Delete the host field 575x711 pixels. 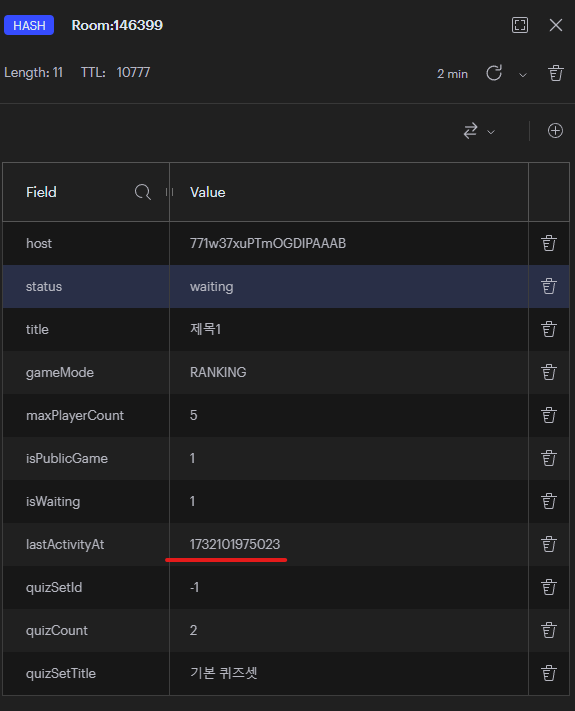click(x=549, y=243)
